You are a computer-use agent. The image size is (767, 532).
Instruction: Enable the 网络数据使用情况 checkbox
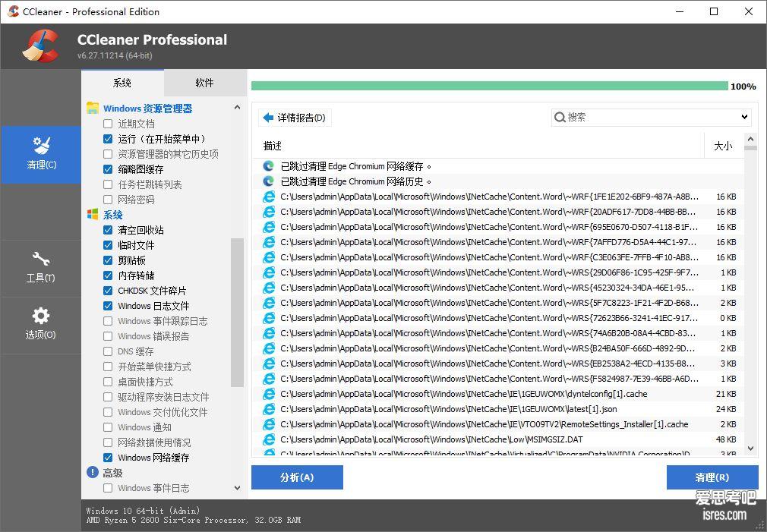pos(108,442)
